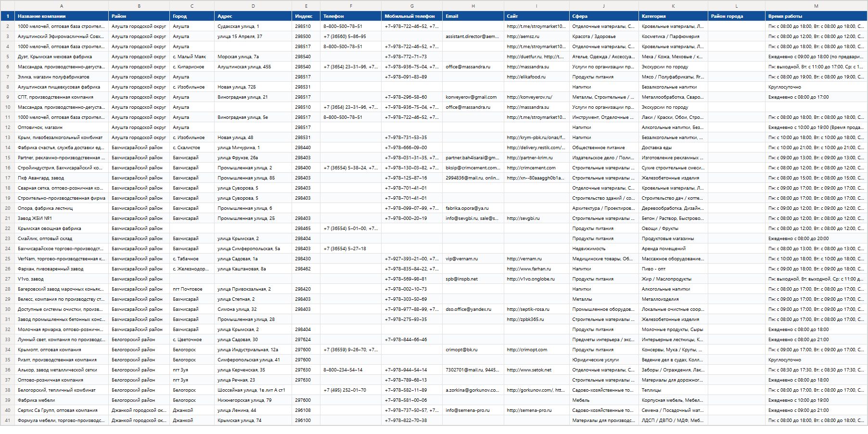
Task: Click the "Судакская улица, 1" address cell
Action: [x=253, y=26]
